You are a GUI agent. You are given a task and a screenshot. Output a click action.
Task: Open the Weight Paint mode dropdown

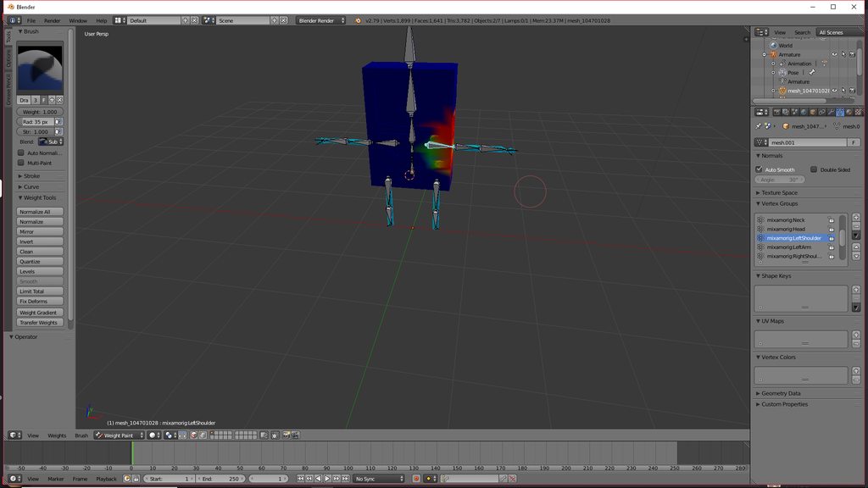[119, 435]
